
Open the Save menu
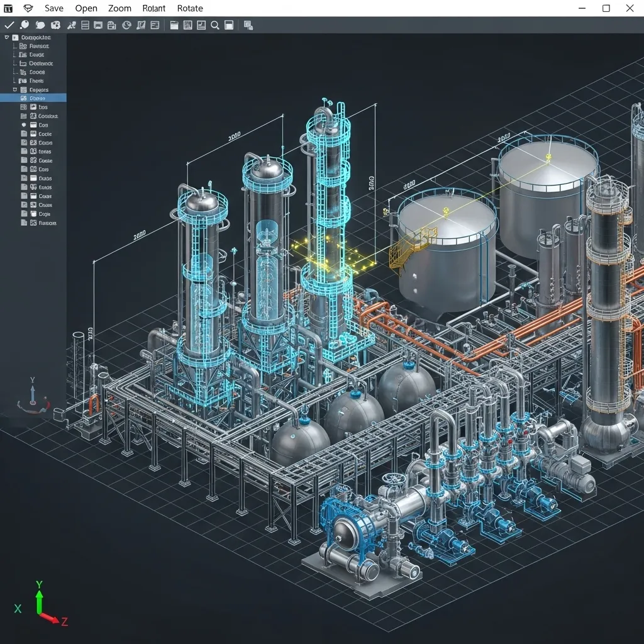click(x=54, y=8)
